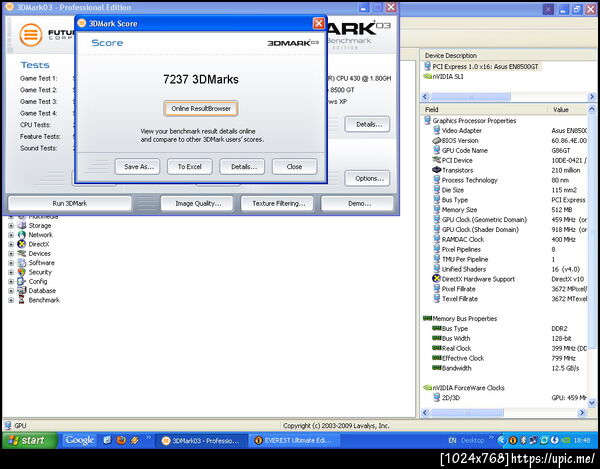Click Save As in score dialog
Image resolution: width=600 pixels, height=469 pixels.
tap(137, 167)
